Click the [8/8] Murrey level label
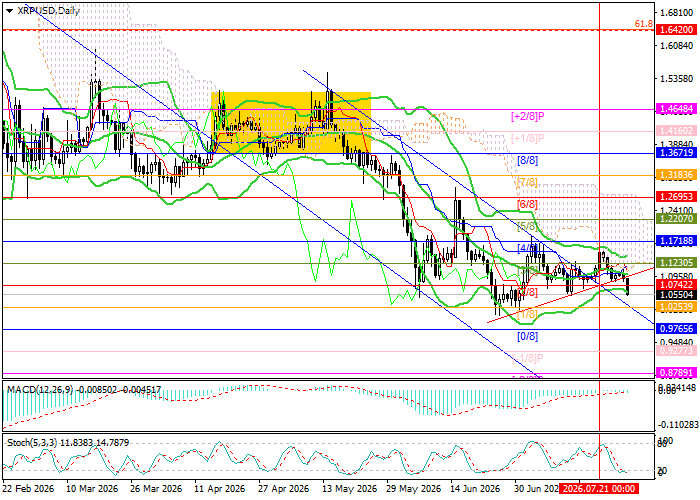Viewport: 700px width, 500px height. click(527, 160)
